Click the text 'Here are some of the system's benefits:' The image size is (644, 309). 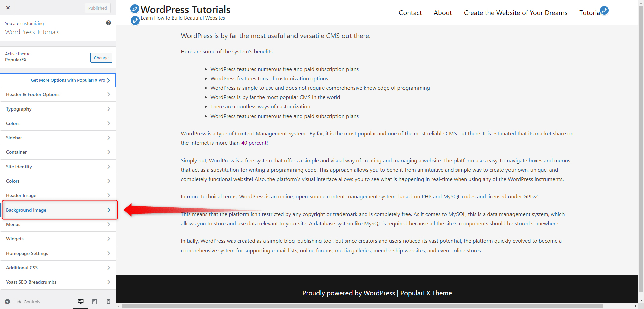click(227, 51)
